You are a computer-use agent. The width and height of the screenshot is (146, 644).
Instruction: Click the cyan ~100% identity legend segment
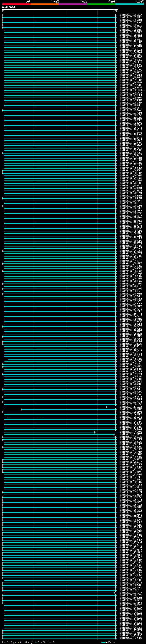[x=130, y=4]
